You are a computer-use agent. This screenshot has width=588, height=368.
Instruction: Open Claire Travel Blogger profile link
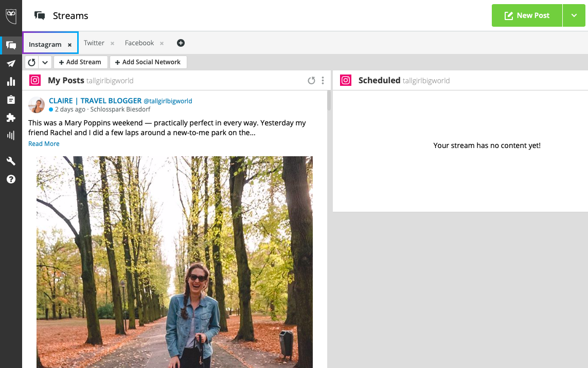[x=95, y=101]
